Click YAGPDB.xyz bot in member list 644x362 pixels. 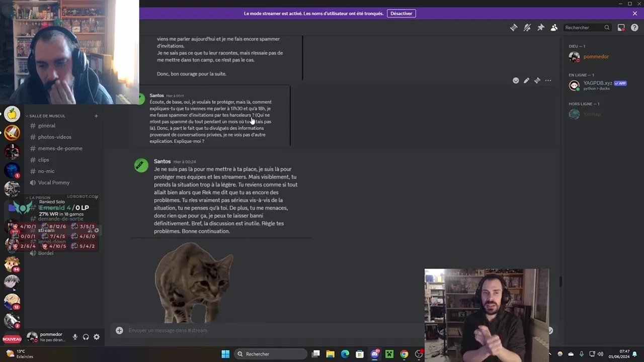[x=597, y=85]
